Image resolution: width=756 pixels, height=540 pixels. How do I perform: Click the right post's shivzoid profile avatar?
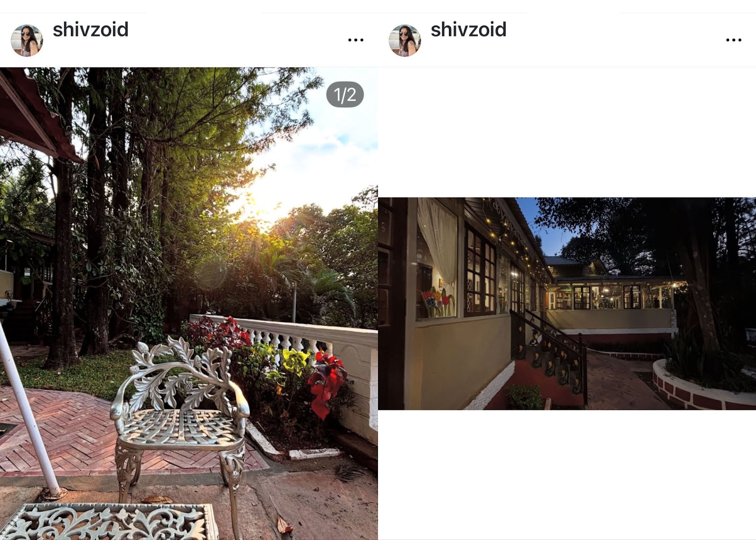point(405,41)
